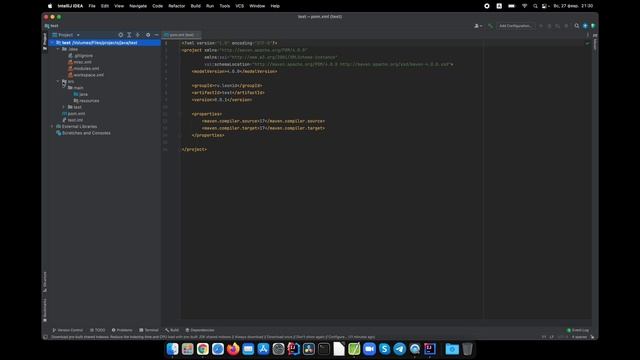The image size is (640, 360).
Task: Open macOS Spotlight search in menu bar
Action: point(535,6)
